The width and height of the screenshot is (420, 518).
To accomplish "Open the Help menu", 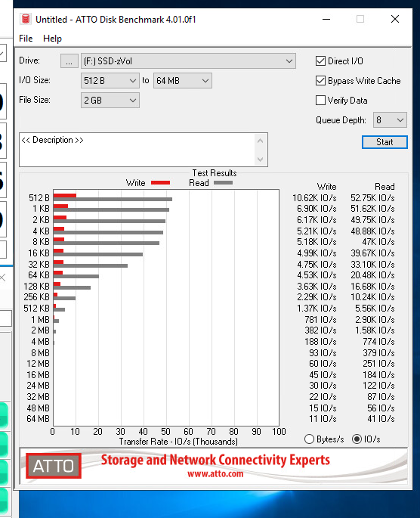I will (x=52, y=39).
